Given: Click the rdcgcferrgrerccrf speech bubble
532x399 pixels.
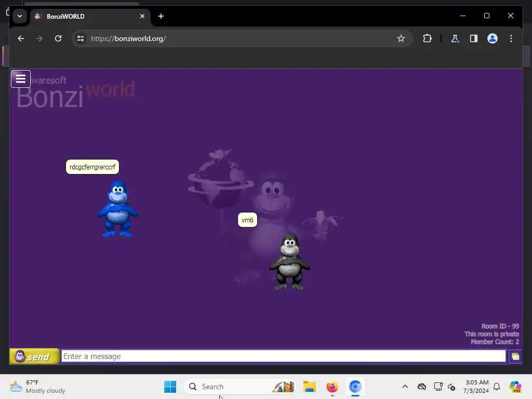Looking at the screenshot, I should [x=92, y=167].
